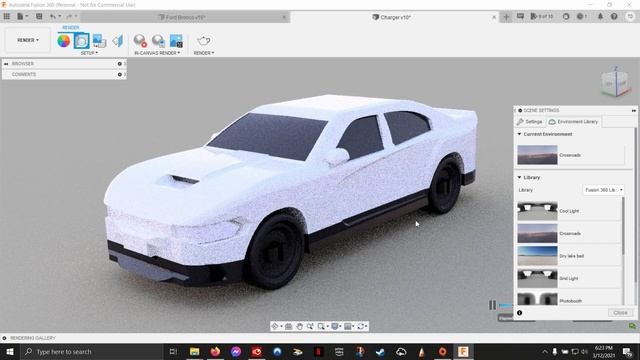Open the Fit zoom window tool
This screenshot has width=640, height=360.
322,326
